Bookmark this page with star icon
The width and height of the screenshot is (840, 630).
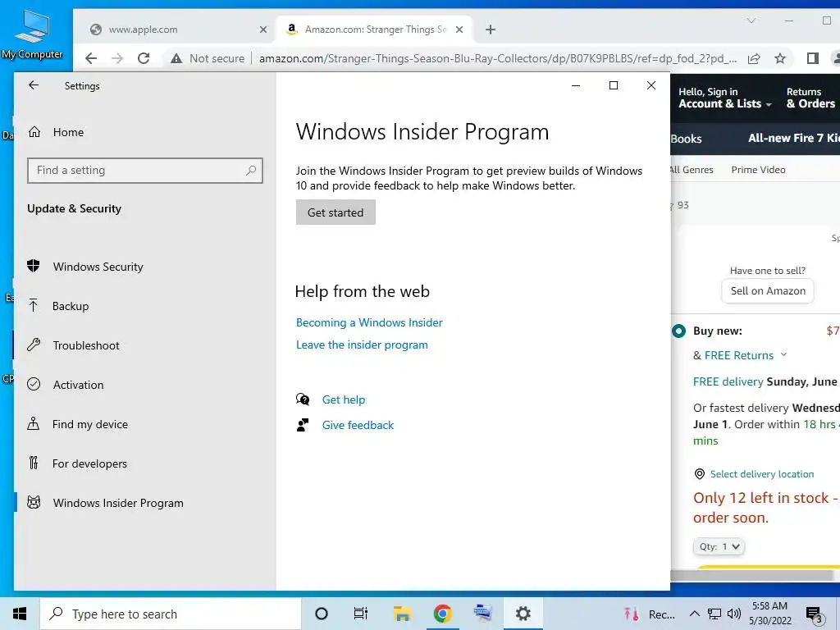click(x=780, y=58)
